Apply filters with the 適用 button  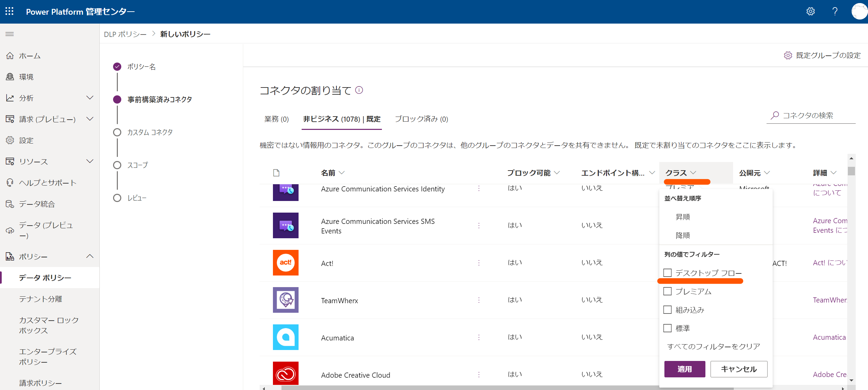coord(685,369)
